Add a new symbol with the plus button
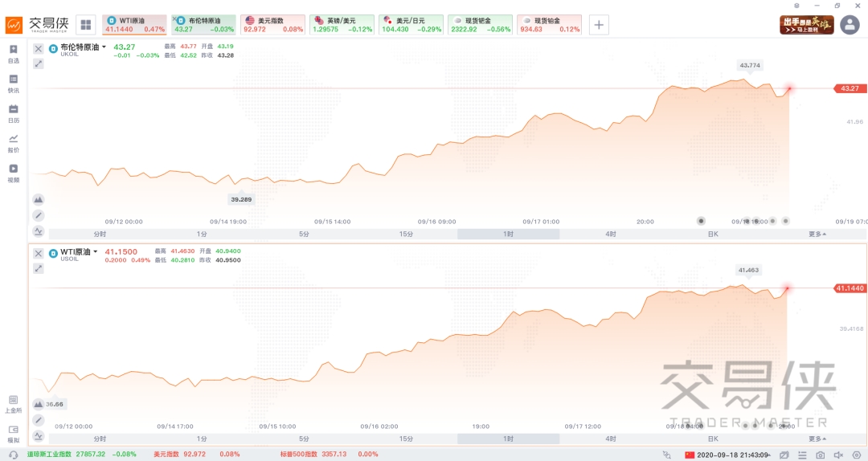Screen dimensions: 868x461 [599, 24]
